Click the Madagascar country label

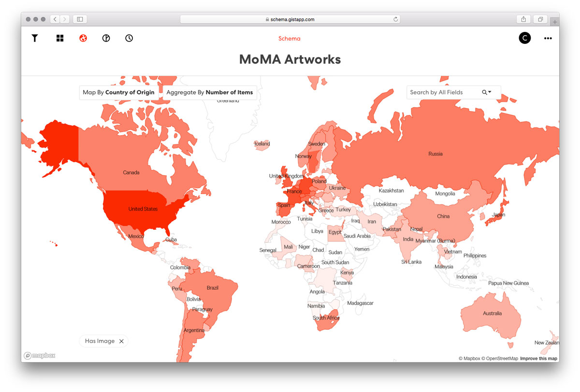tap(360, 303)
